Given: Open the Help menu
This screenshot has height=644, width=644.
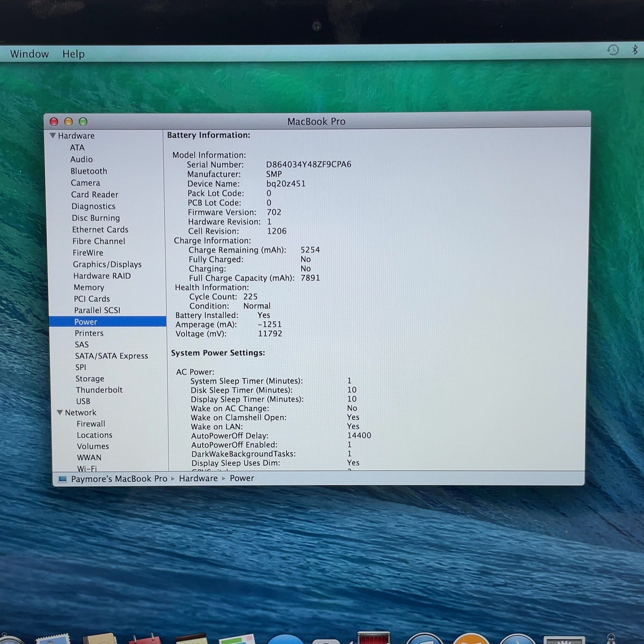Looking at the screenshot, I should tap(74, 54).
